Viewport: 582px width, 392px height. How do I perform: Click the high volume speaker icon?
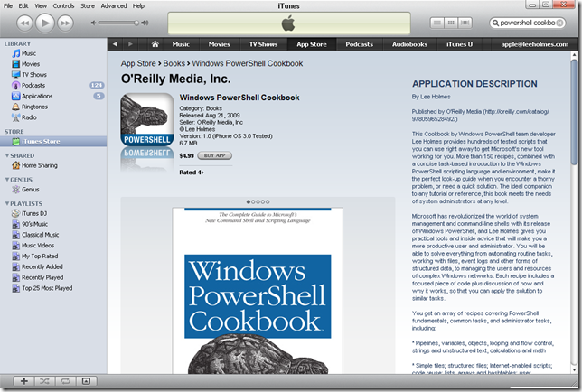pos(145,23)
